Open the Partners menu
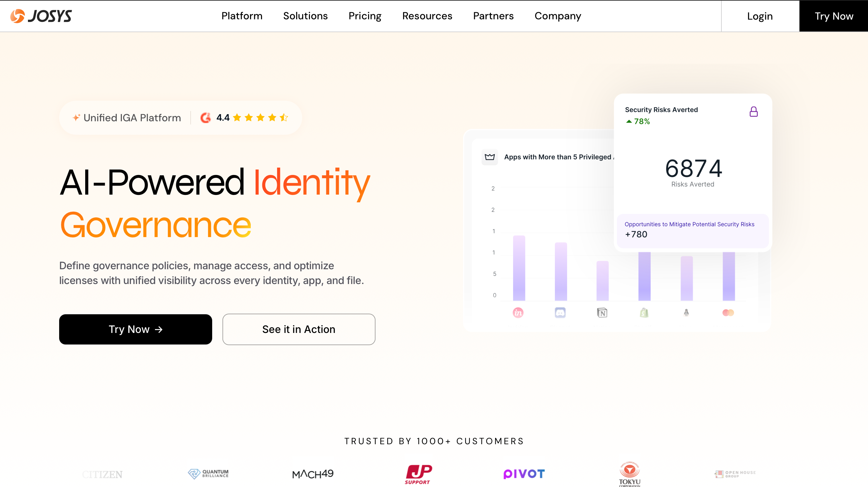The height and width of the screenshot is (487, 868). (x=493, y=16)
